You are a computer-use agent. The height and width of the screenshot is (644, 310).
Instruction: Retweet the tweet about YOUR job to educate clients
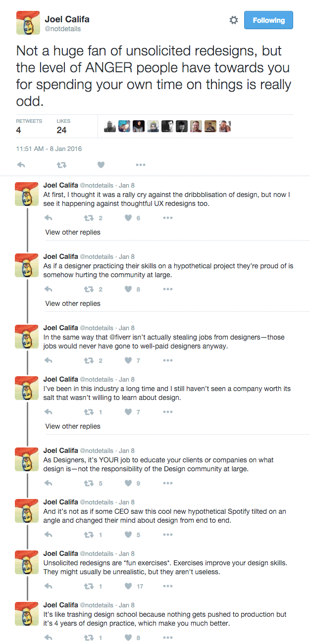pyautogui.click(x=89, y=483)
